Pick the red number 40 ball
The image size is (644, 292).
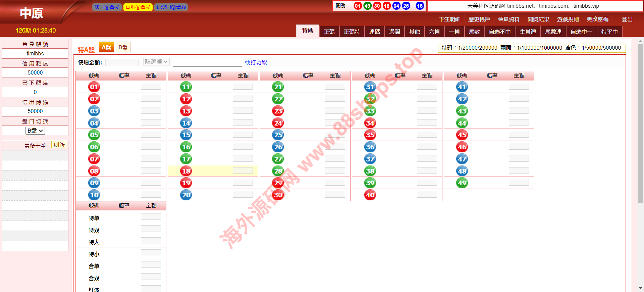pyautogui.click(x=370, y=195)
